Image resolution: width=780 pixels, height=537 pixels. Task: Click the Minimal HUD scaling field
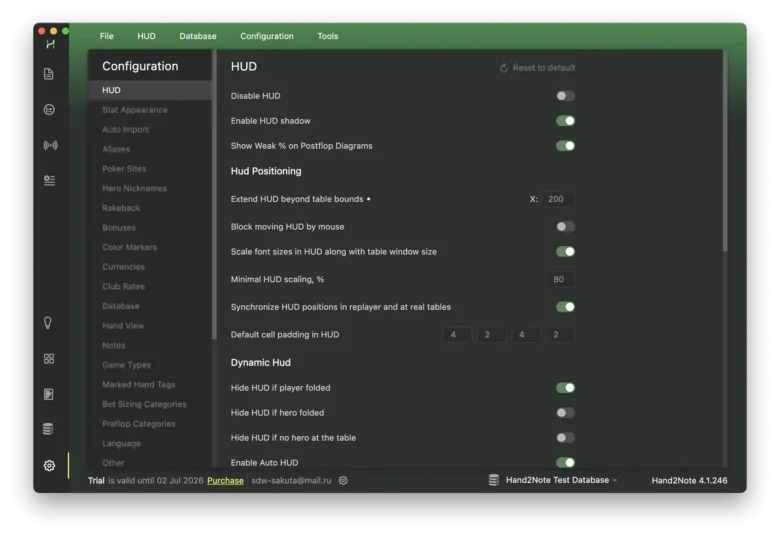(560, 279)
